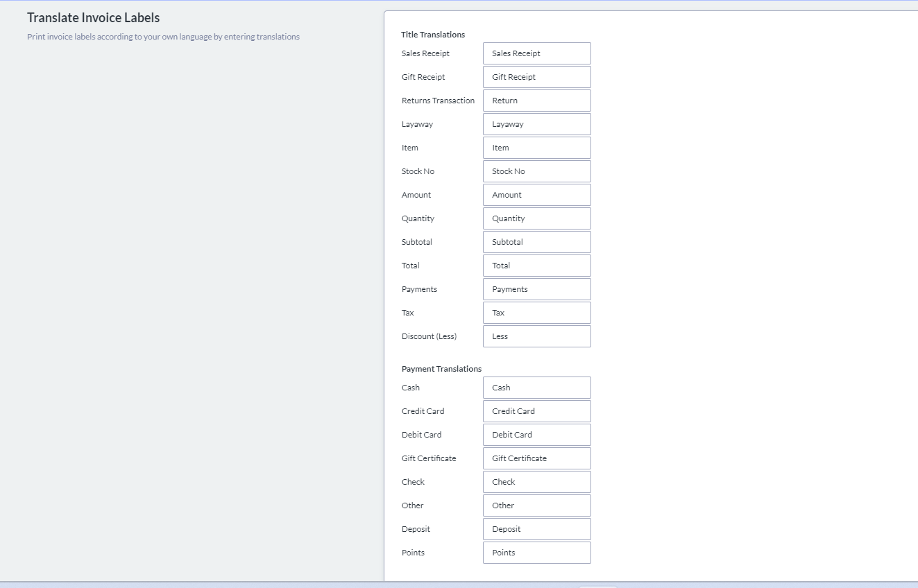Click the Payments title translation field
Screen dimensions: 918x588
tap(536, 289)
